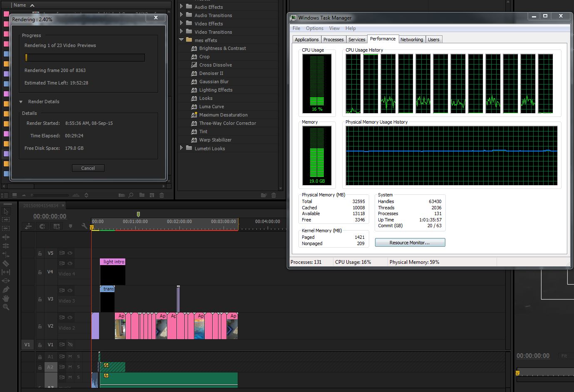Screen dimensions: 574x392
Task: Click the timeline wrench settings icon
Action: [84, 226]
